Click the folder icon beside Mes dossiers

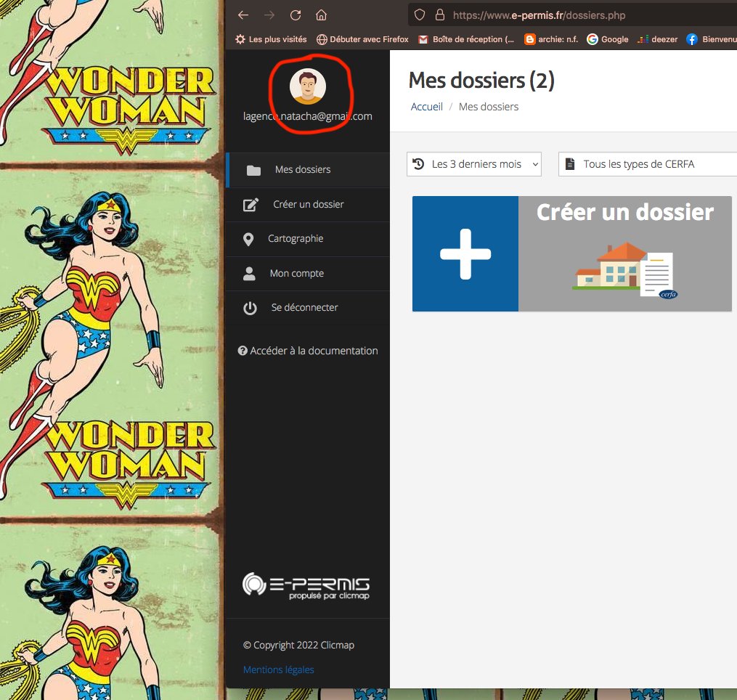coord(254,170)
